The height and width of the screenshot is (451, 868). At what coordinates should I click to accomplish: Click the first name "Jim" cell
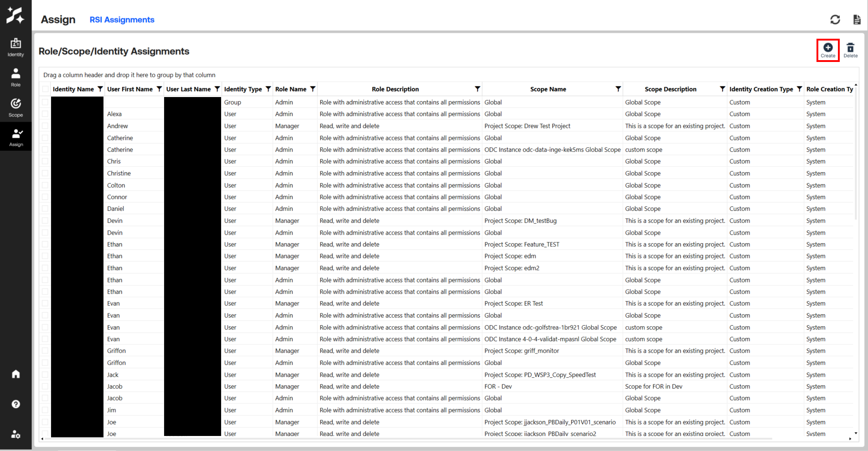[134, 410]
